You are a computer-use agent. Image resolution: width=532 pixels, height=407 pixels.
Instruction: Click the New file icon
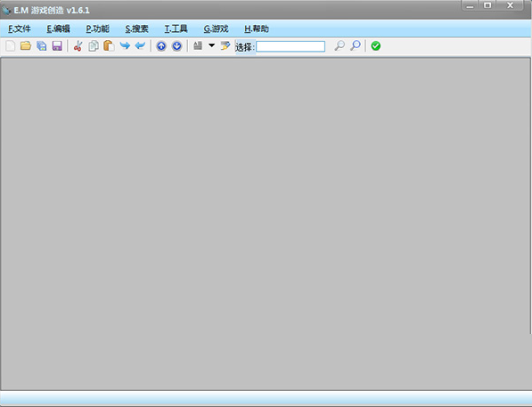point(11,45)
